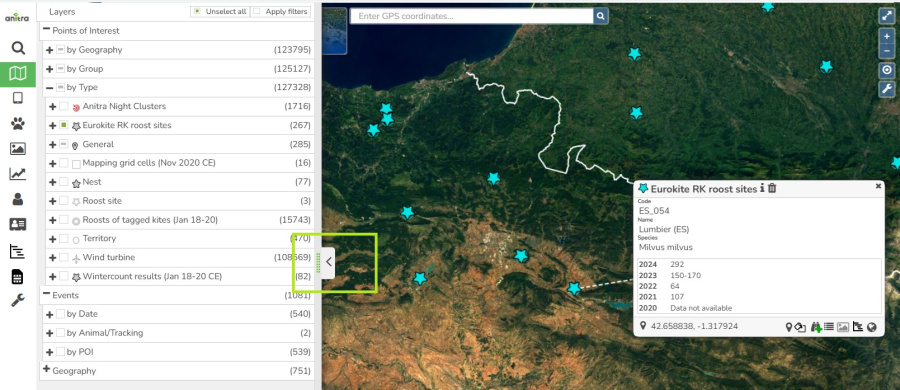Toggle the Unselect all checkbox
The width and height of the screenshot is (900, 390).
pyautogui.click(x=197, y=11)
